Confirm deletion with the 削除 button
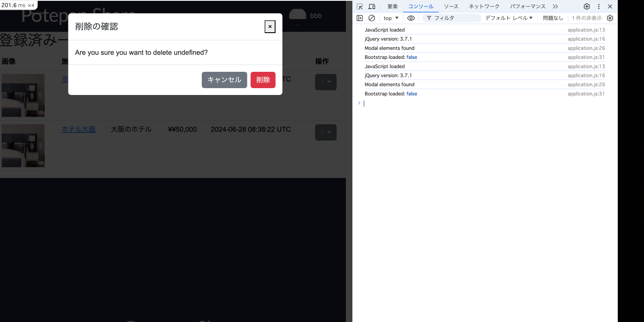The image size is (644, 322). (x=263, y=80)
